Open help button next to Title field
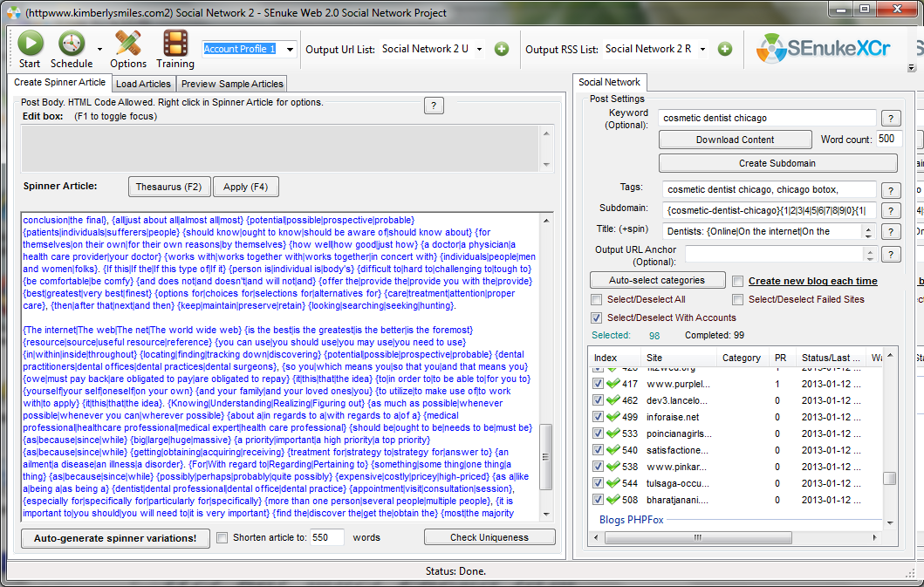 (891, 232)
